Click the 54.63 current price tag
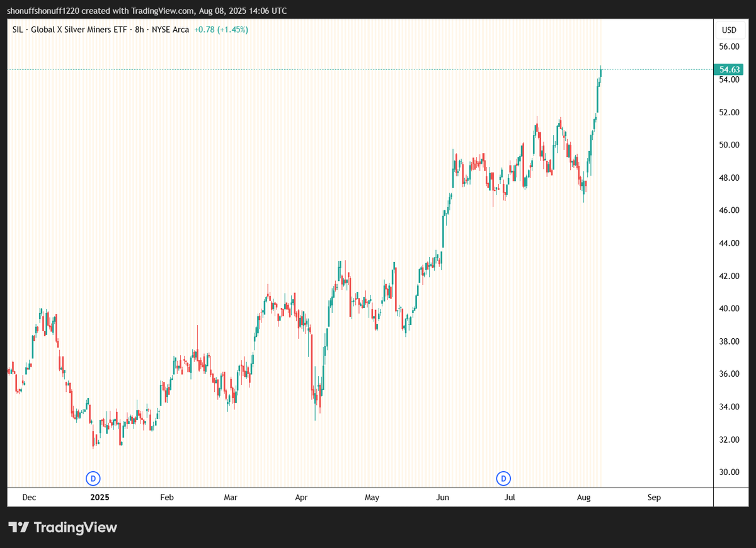 point(729,69)
